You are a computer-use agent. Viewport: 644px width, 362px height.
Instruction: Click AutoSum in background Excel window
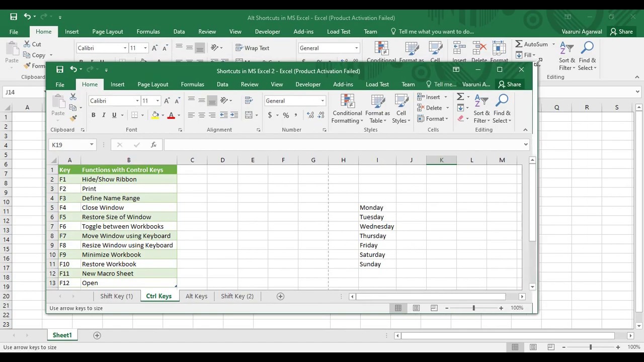pyautogui.click(x=531, y=44)
